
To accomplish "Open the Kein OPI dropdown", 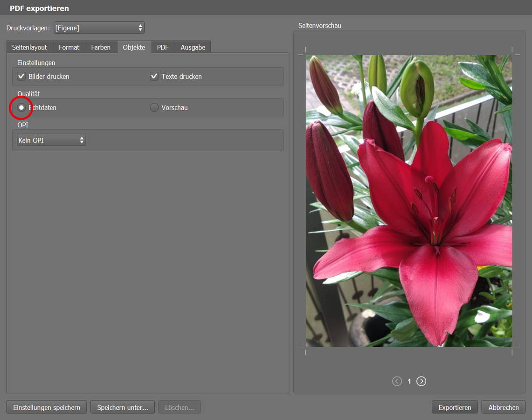I will pos(51,140).
